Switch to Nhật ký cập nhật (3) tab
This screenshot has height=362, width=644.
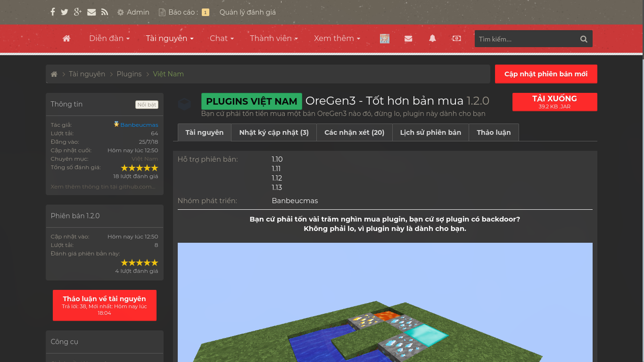pos(274,132)
